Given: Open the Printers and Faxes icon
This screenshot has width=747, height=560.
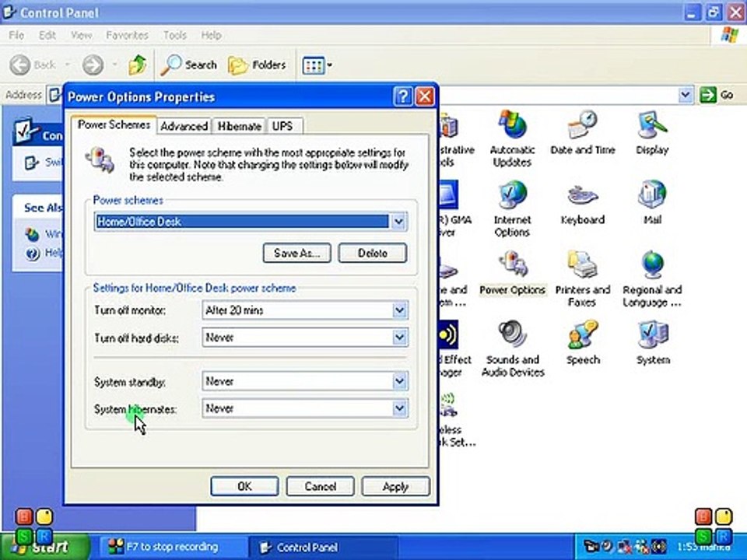Looking at the screenshot, I should tap(582, 278).
